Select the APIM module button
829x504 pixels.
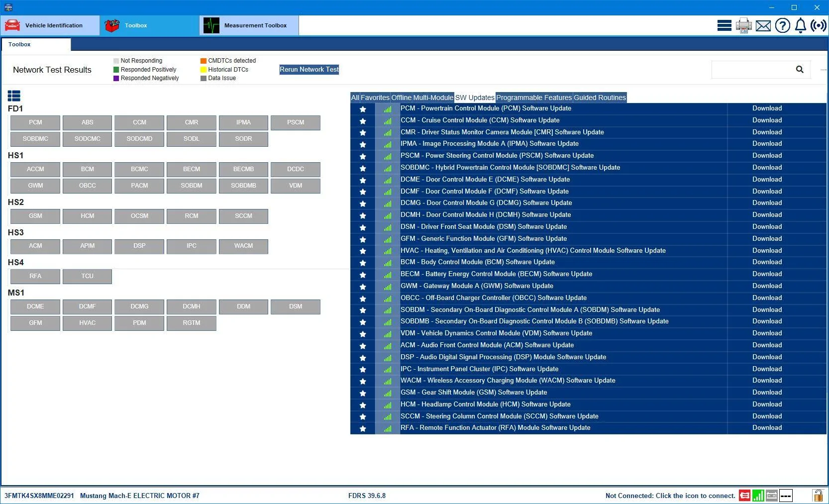(88, 246)
